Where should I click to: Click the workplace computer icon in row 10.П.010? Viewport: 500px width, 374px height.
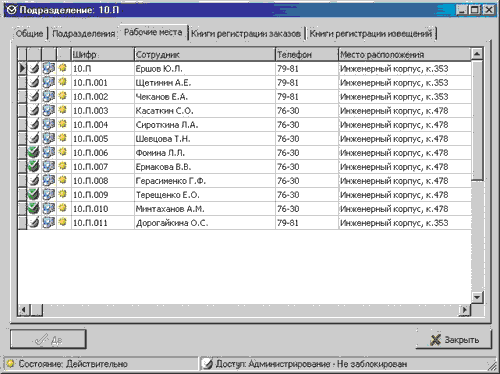(x=49, y=208)
